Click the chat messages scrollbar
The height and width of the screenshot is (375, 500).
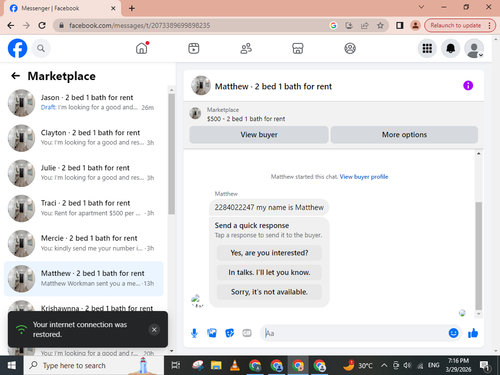(x=478, y=256)
